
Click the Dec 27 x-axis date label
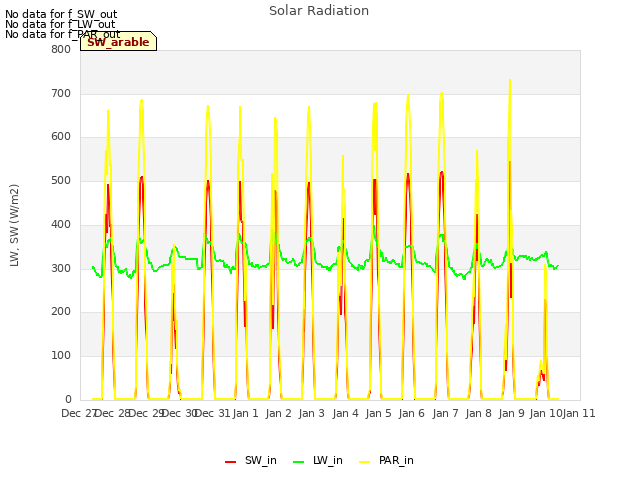[78, 413]
